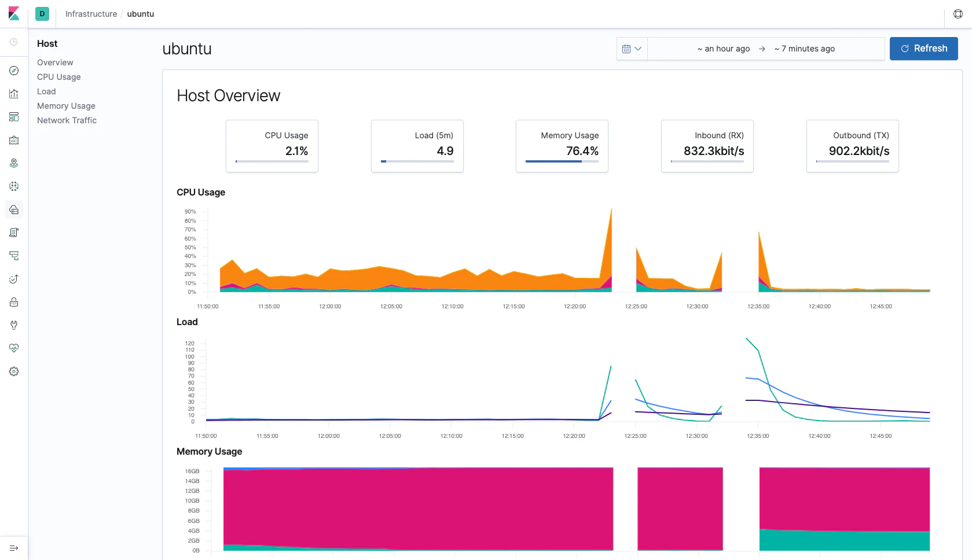Open the D space selector avatar
972x560 pixels.
click(x=42, y=14)
